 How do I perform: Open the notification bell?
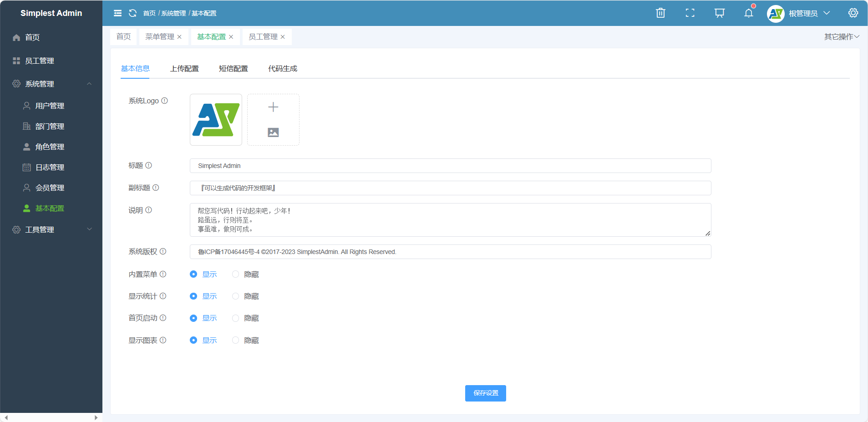click(x=748, y=13)
